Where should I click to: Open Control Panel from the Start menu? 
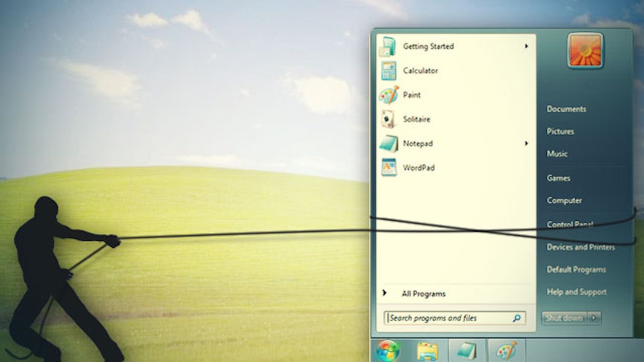570,224
